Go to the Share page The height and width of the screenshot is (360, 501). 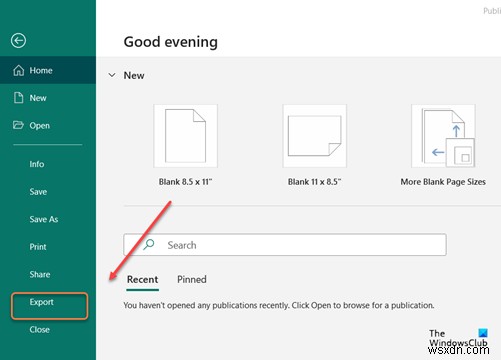(40, 274)
